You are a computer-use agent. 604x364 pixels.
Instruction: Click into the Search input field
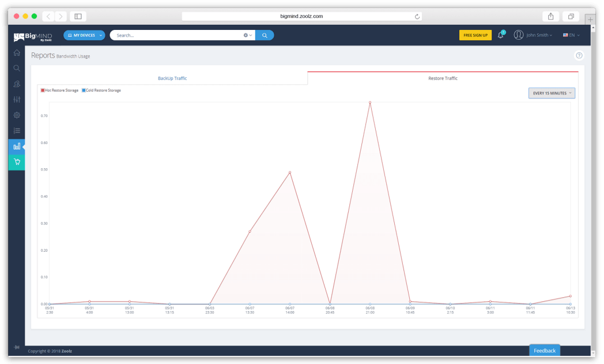point(176,35)
